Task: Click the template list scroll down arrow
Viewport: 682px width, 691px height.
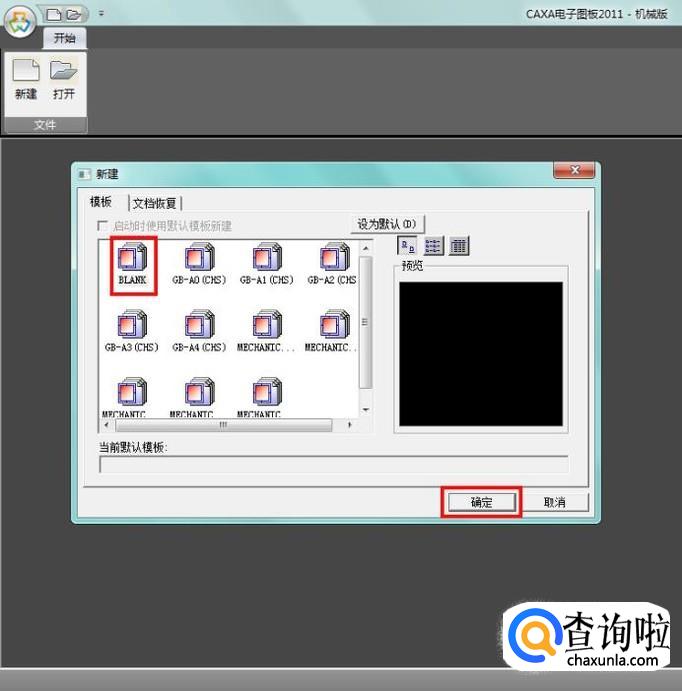Action: pyautogui.click(x=366, y=410)
